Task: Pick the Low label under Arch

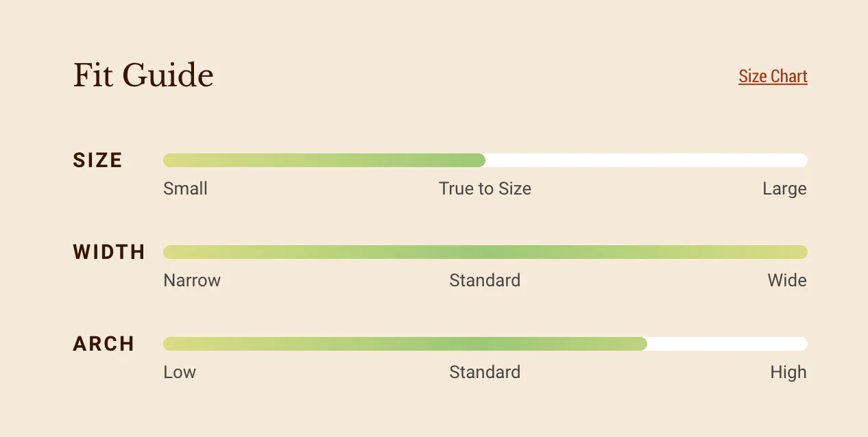Action: [x=180, y=372]
